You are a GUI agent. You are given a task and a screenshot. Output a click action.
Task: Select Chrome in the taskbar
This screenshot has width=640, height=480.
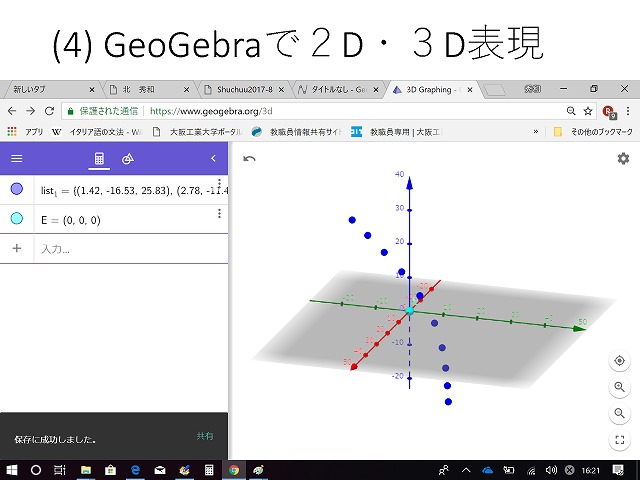[x=233, y=470]
